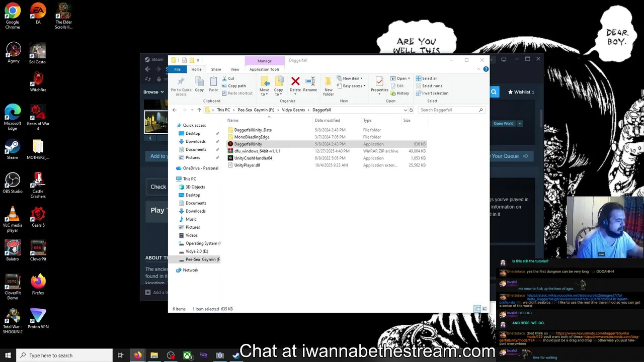Click Search Daggerfall field
This screenshot has width=644, height=362.
coord(451,110)
